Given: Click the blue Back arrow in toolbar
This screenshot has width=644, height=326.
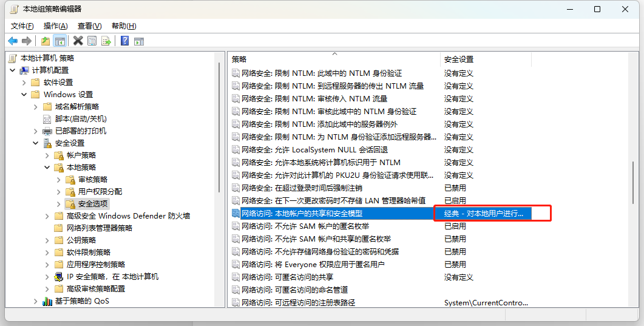Looking at the screenshot, I should pyautogui.click(x=13, y=41).
